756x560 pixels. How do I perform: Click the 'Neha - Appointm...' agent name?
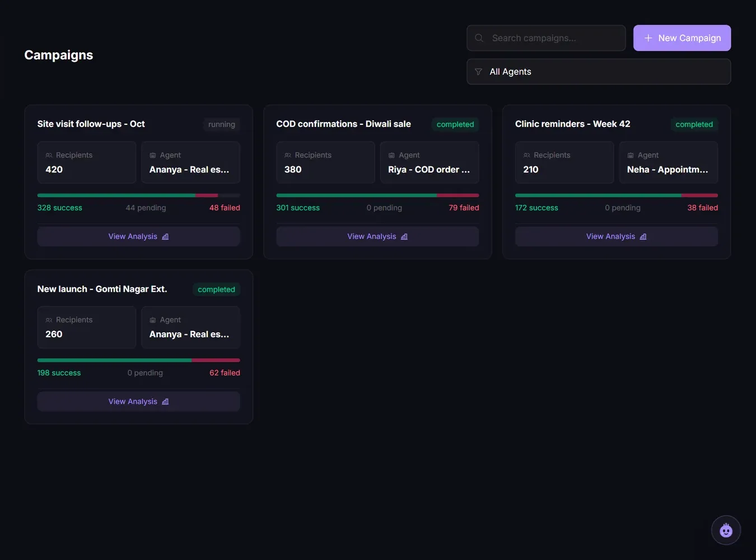tap(668, 170)
